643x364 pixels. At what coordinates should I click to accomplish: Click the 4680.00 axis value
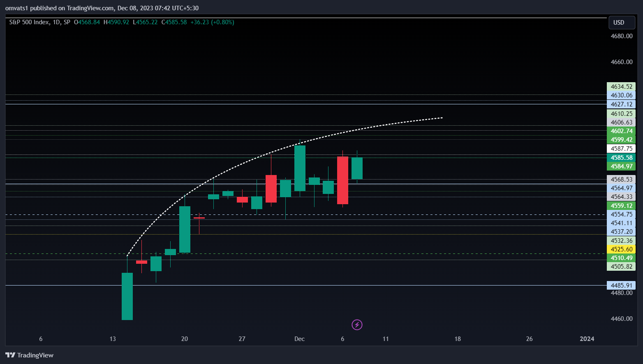tap(622, 36)
